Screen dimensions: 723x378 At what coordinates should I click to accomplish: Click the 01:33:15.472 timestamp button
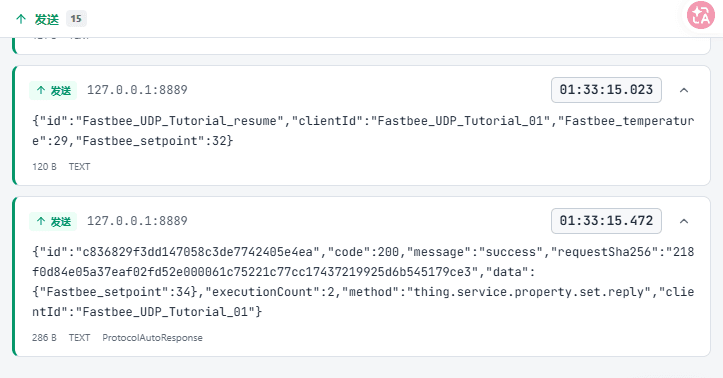click(x=606, y=221)
